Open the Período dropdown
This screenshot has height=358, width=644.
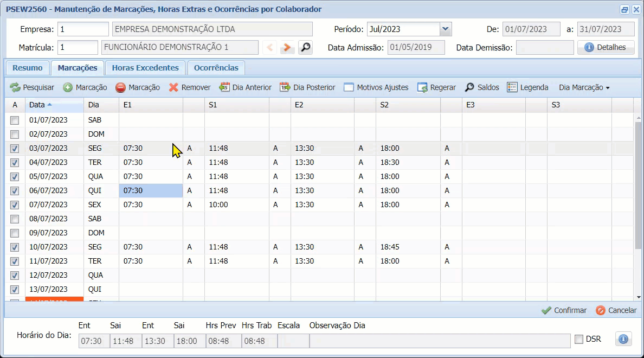[x=445, y=29]
